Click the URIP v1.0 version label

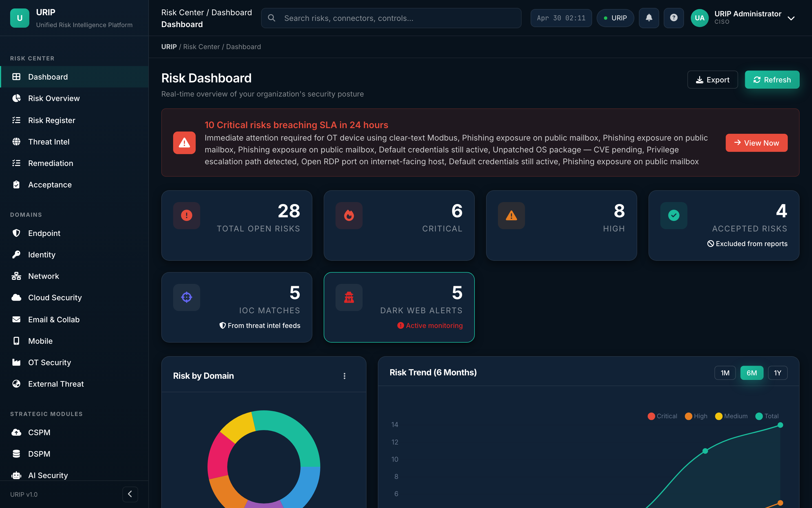pos(24,494)
